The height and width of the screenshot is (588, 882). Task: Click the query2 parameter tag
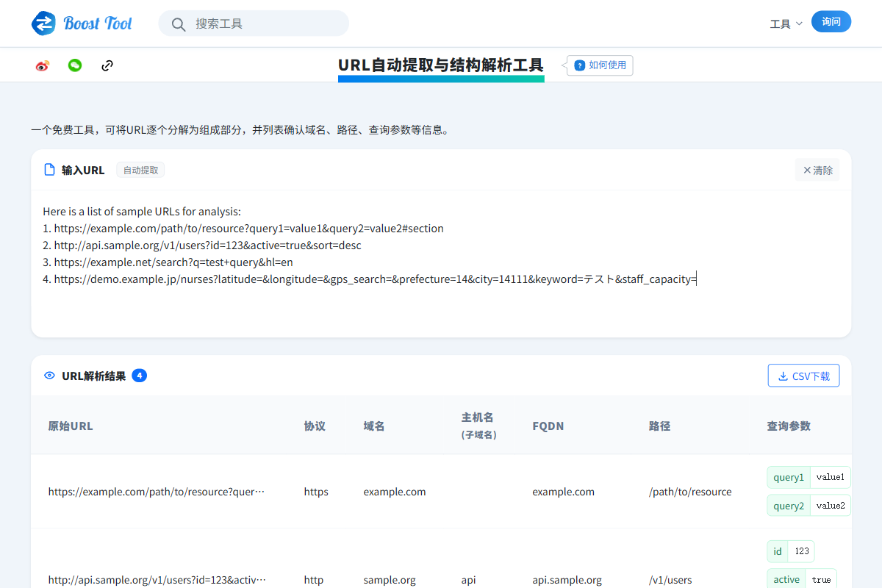tap(789, 505)
